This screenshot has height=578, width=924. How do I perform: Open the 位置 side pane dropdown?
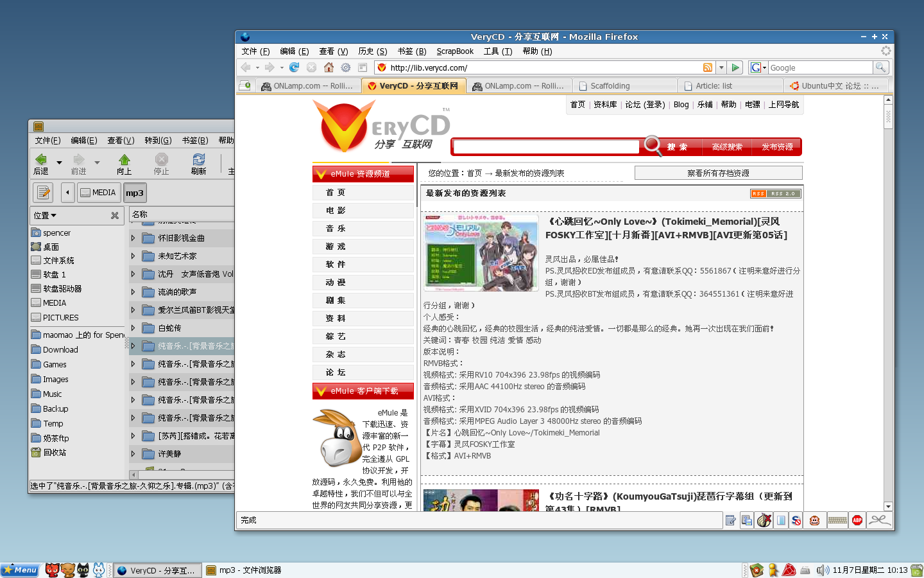pos(45,215)
